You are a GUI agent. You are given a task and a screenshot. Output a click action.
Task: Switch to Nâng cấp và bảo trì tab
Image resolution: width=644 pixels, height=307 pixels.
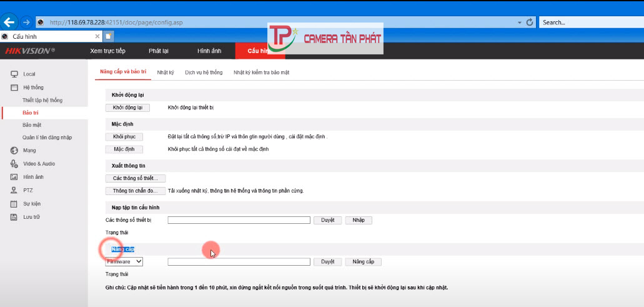point(123,71)
